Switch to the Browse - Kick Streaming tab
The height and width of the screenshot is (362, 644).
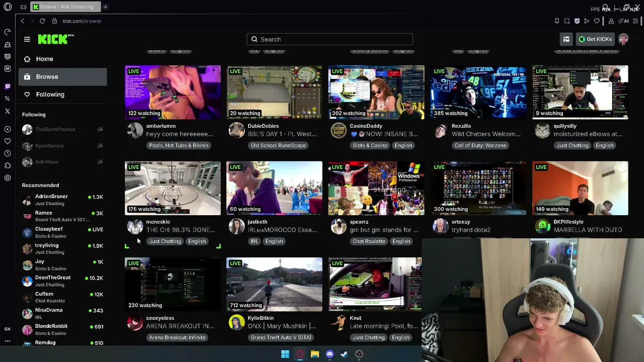click(x=65, y=7)
